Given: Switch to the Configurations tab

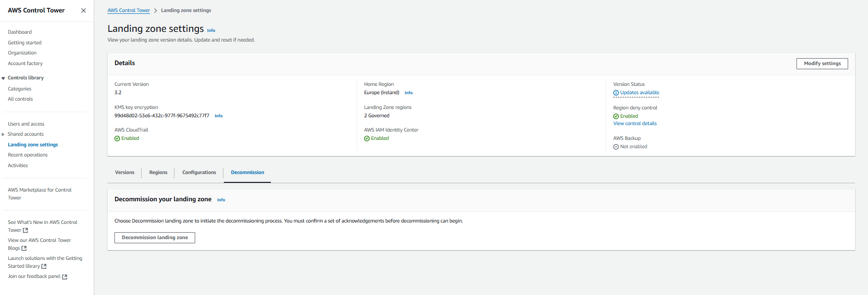Looking at the screenshot, I should [199, 172].
